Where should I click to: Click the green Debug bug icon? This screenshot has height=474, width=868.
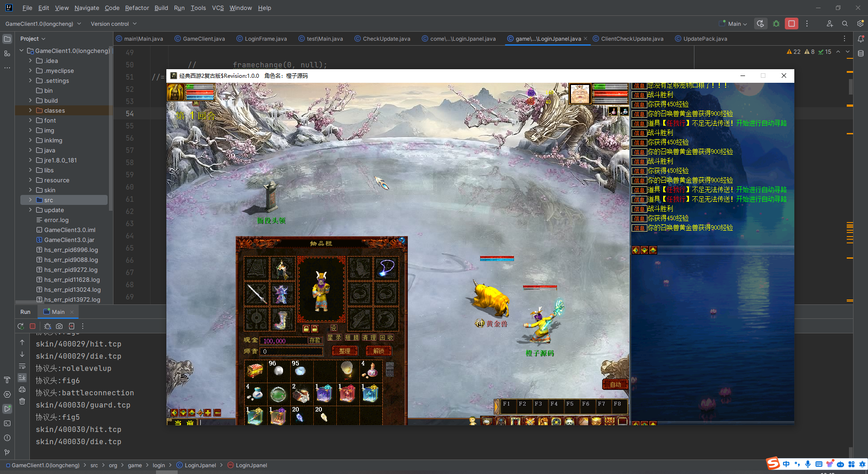click(x=776, y=24)
